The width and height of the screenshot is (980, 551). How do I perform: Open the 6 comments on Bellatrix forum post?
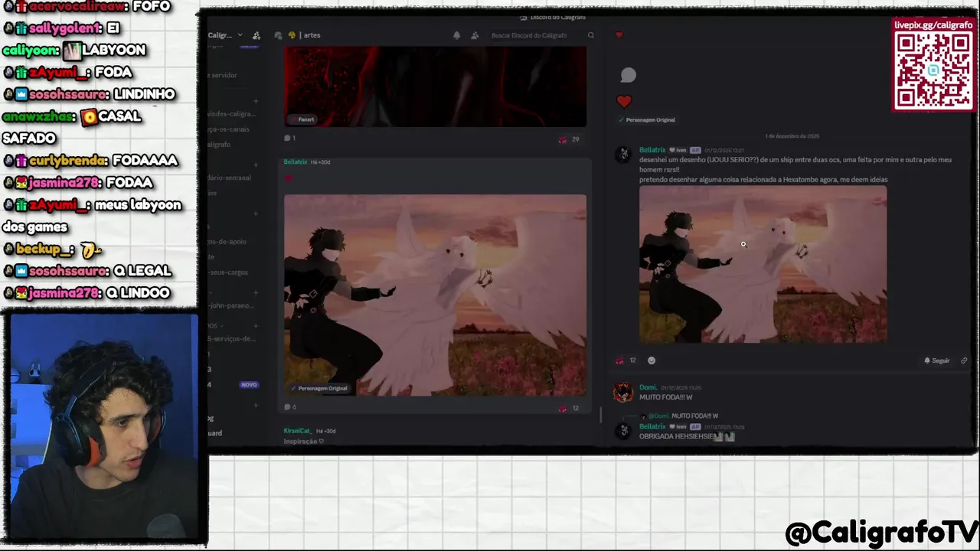click(290, 407)
